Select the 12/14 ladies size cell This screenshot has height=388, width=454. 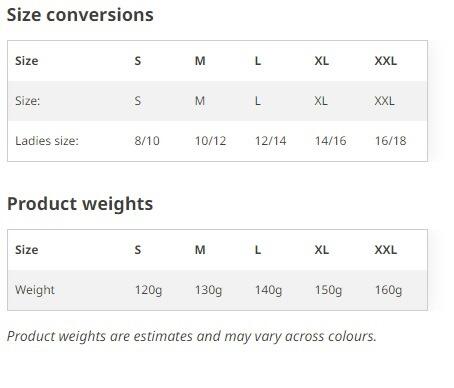(270, 141)
